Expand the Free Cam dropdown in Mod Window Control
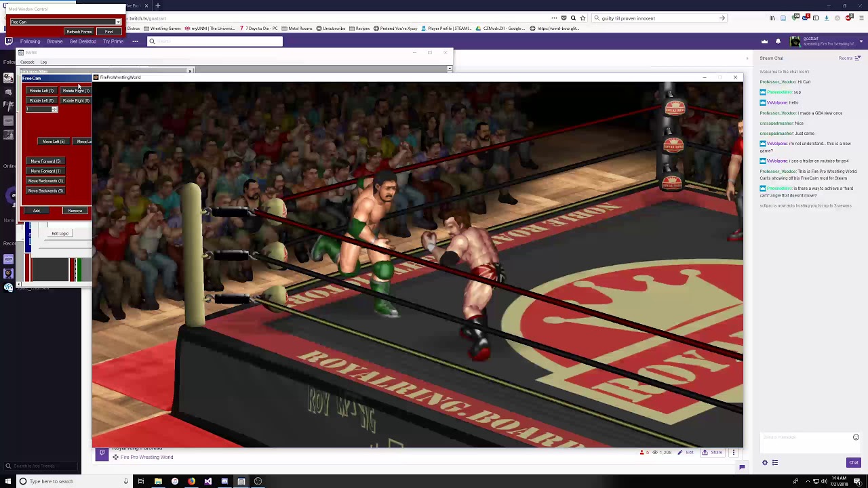Screen dimensions: 868x488 (118, 22)
